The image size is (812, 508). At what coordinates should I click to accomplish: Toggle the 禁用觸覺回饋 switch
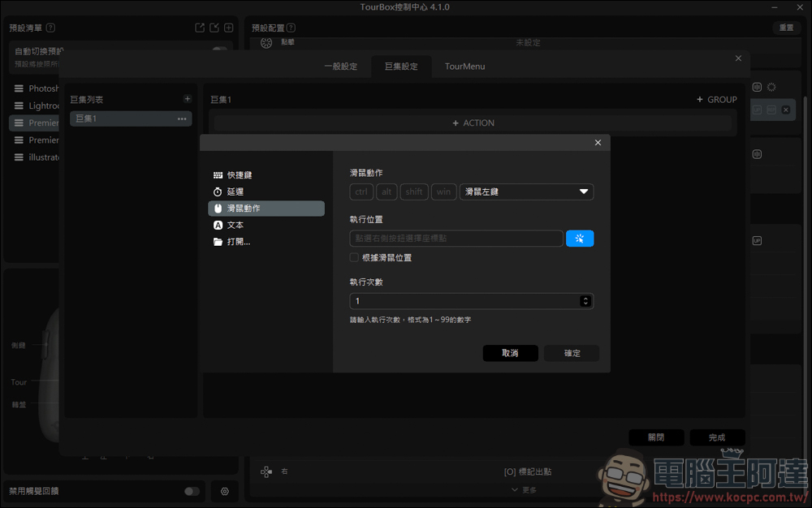click(192, 492)
